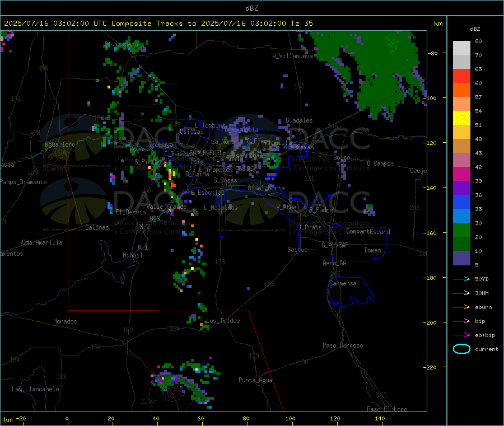Click the Bowen map label
504x426 pixels.
372,250
